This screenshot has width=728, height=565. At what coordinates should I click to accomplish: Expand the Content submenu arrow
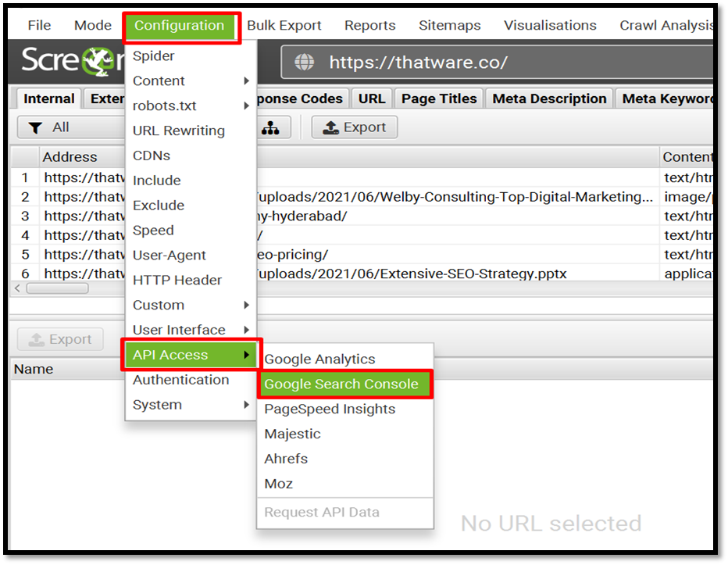[247, 80]
